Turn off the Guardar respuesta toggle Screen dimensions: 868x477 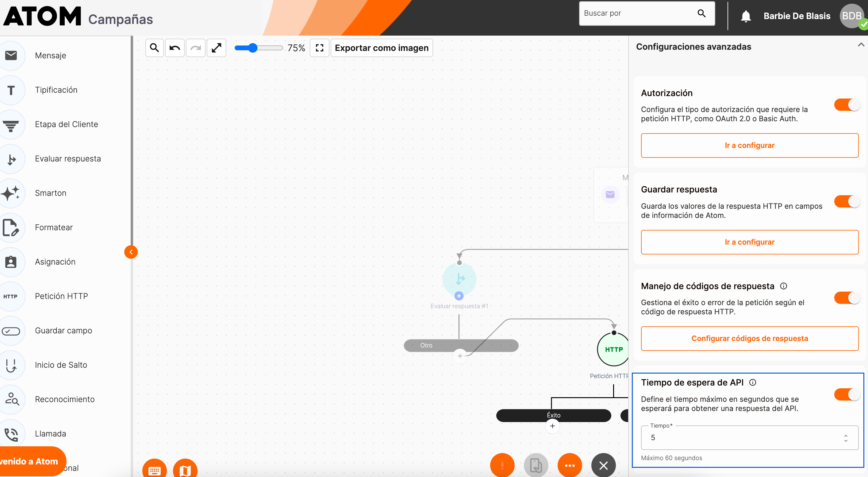tap(847, 202)
